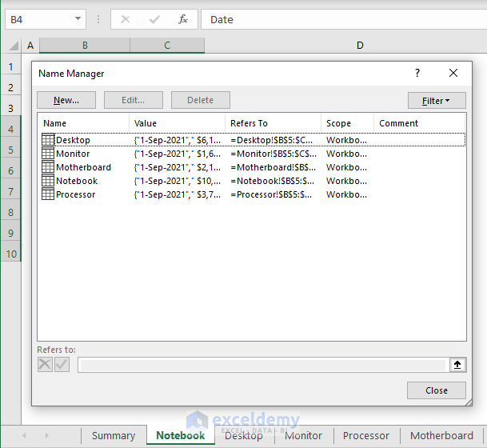Switch to the Monitor sheet tab

303,435
